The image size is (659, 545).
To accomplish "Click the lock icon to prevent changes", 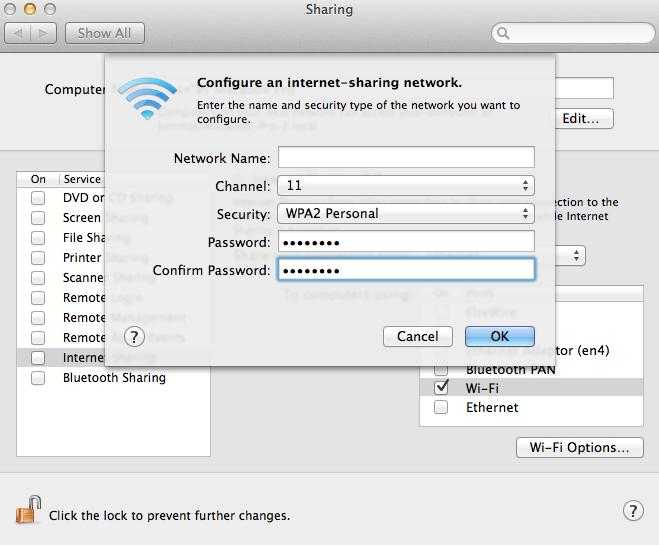I will pyautogui.click(x=28, y=509).
